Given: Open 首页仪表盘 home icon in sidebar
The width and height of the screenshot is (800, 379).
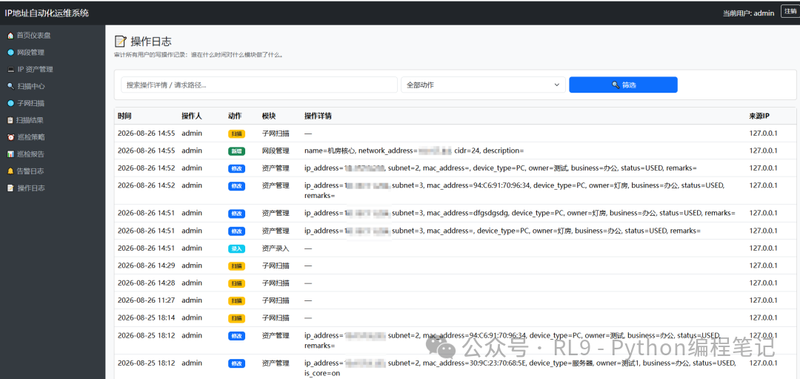Looking at the screenshot, I should 10,36.
